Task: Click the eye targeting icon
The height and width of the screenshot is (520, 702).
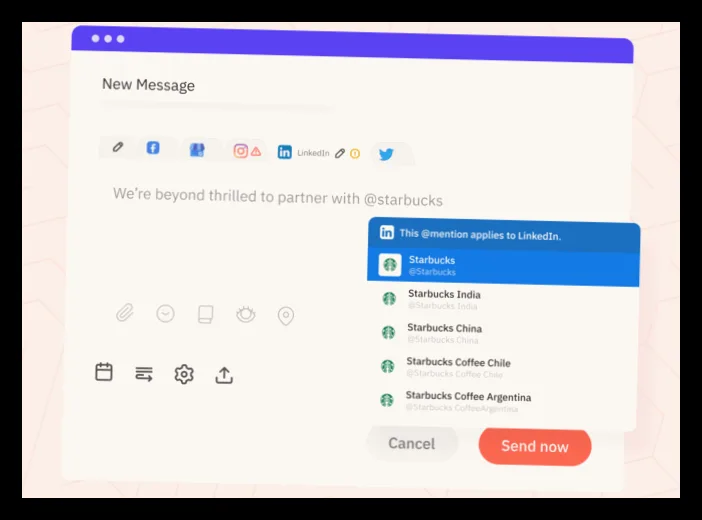Action: (246, 314)
